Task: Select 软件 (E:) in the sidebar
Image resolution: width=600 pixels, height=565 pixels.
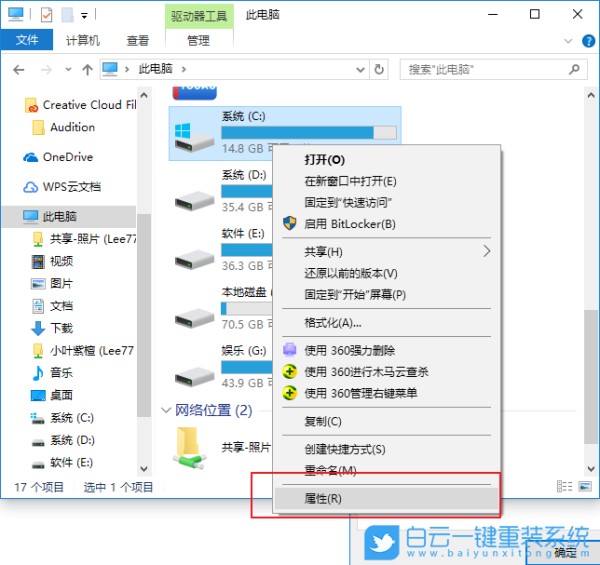Action: [x=63, y=462]
